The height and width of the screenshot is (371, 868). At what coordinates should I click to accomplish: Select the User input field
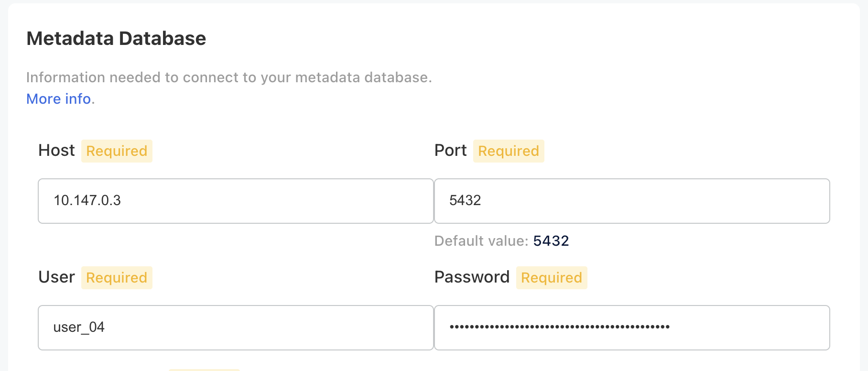[x=235, y=327]
